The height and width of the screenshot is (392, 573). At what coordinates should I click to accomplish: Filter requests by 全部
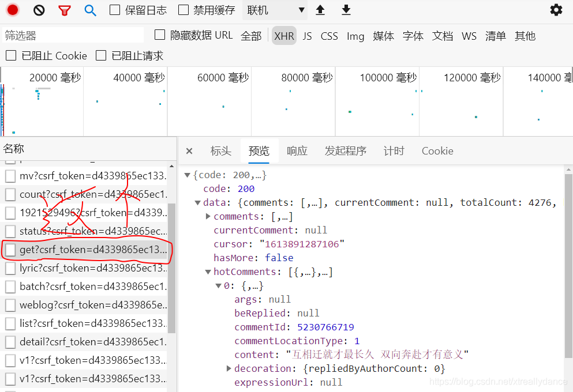[x=251, y=36]
